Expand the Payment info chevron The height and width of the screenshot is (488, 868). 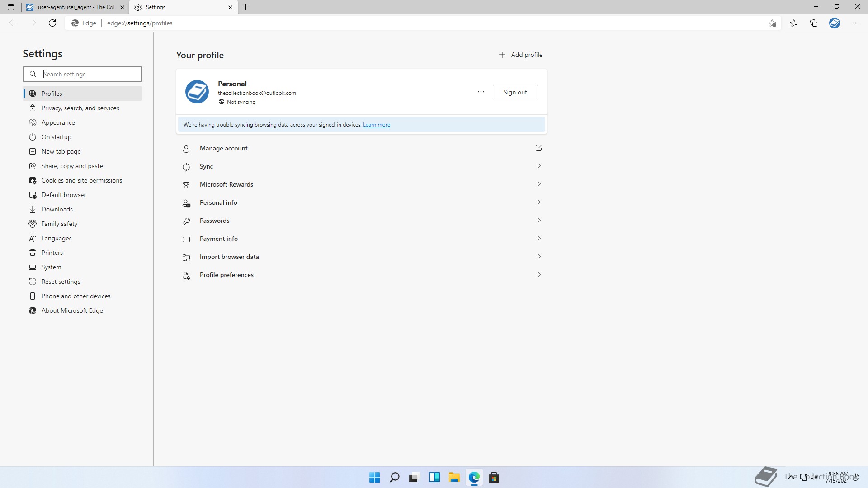(539, 238)
